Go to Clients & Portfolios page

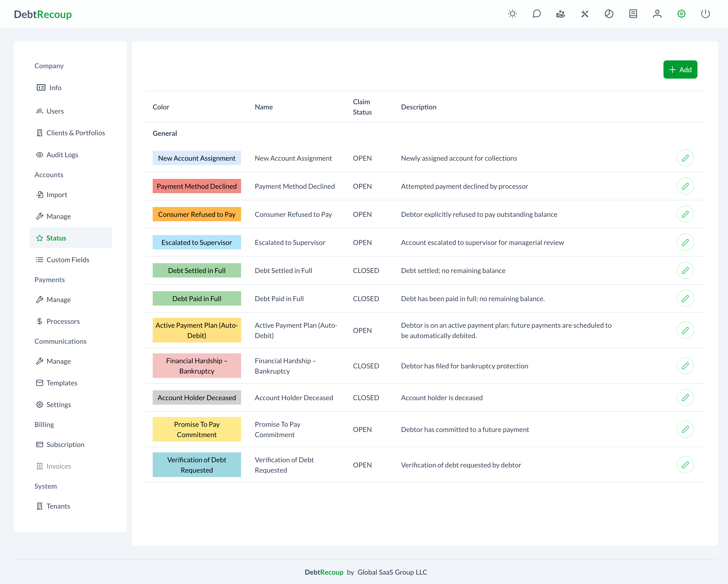(x=75, y=133)
